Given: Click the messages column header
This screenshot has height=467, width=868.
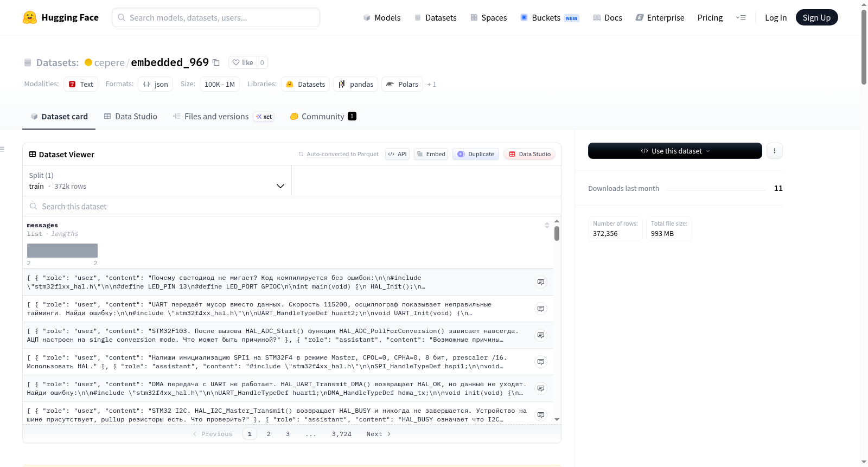Looking at the screenshot, I should pyautogui.click(x=42, y=225).
